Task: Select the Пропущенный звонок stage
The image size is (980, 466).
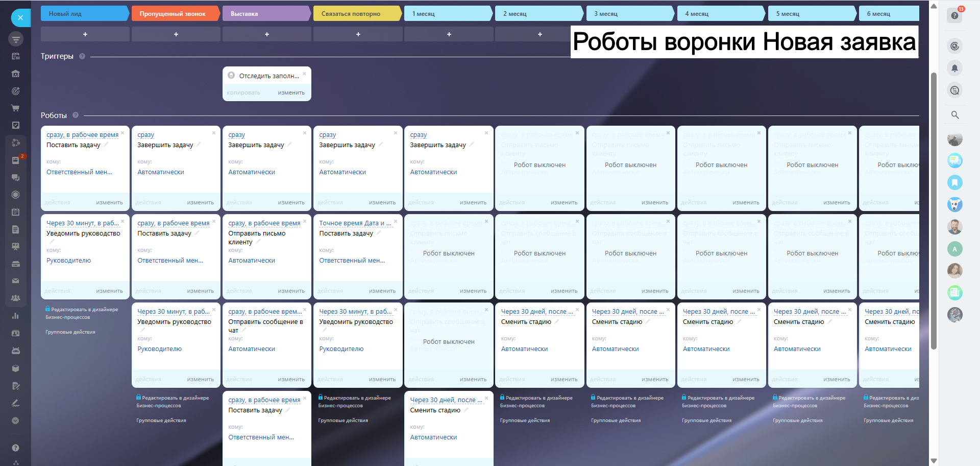Action: [173, 14]
